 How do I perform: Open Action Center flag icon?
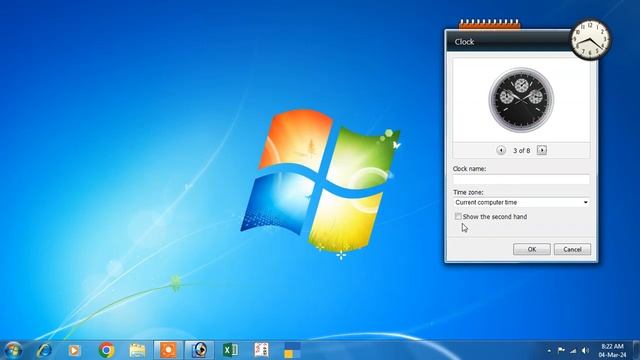pyautogui.click(x=561, y=350)
